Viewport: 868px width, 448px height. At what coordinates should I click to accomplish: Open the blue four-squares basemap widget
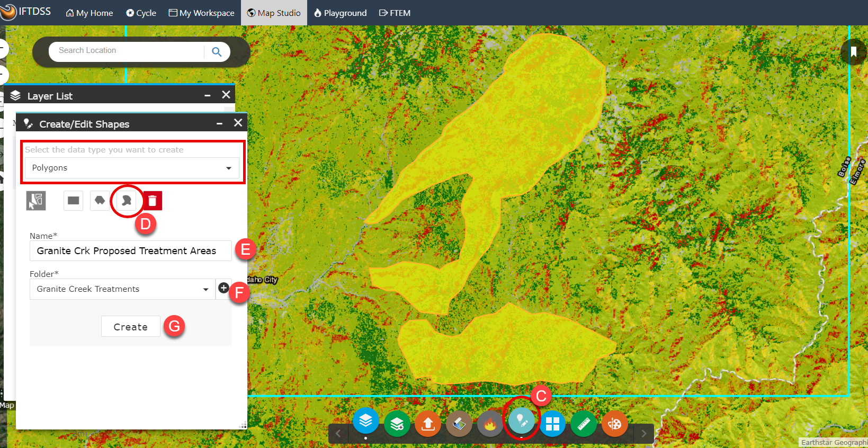552,424
